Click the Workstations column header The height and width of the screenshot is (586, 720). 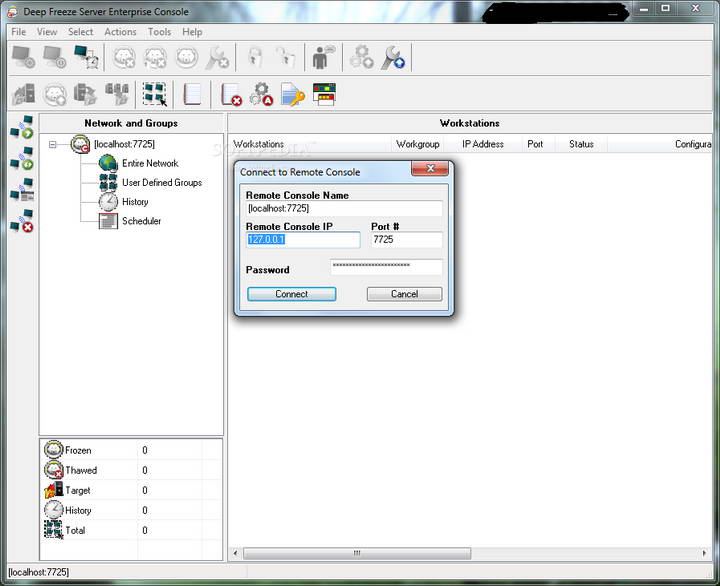[309, 144]
